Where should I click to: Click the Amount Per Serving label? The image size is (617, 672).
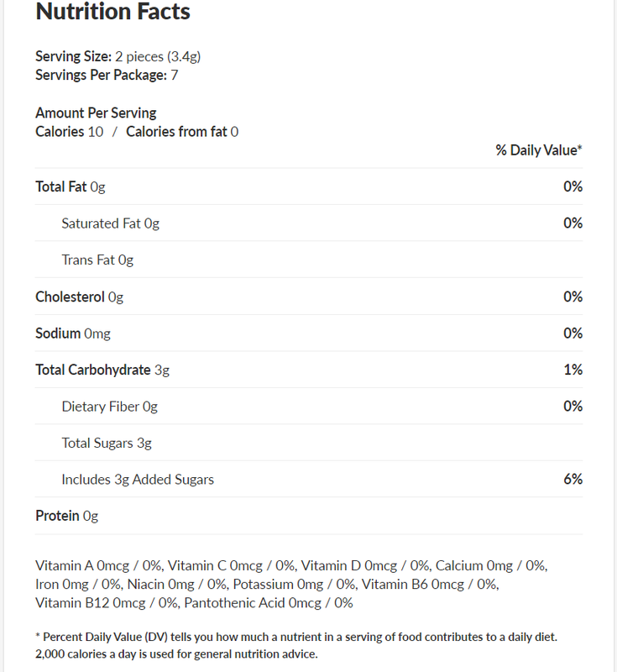point(96,113)
